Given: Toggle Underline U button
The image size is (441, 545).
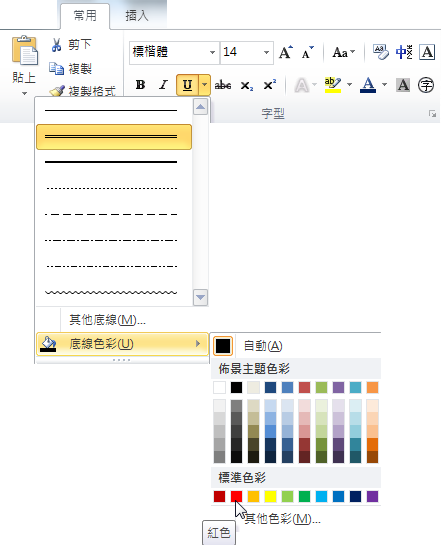Looking at the screenshot, I should tap(187, 85).
